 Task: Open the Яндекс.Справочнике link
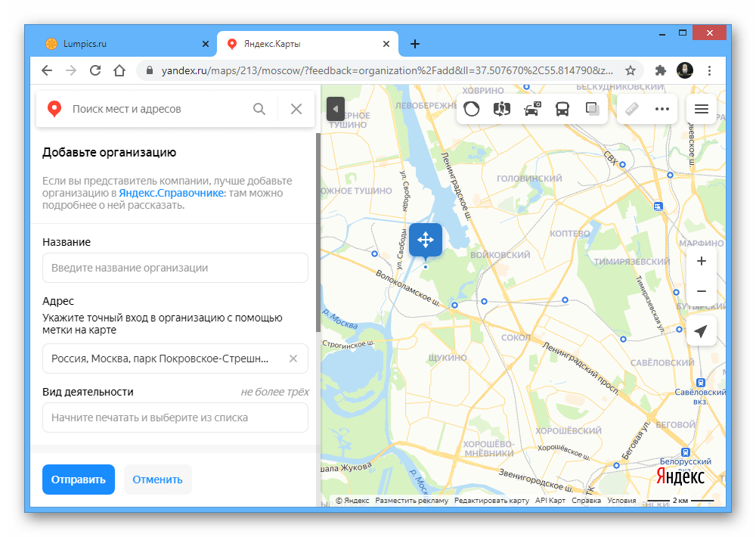point(172,193)
